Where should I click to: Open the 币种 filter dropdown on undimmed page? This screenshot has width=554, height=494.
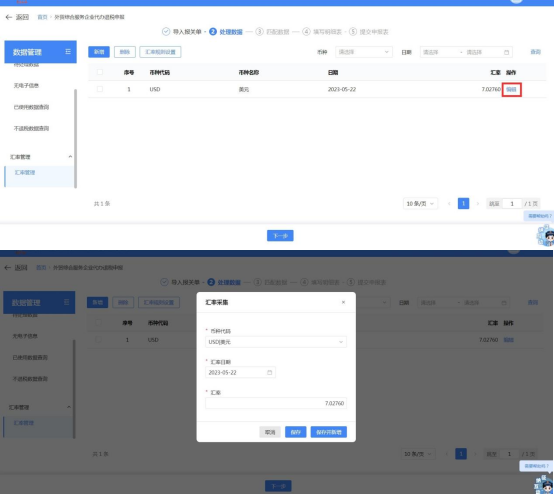point(364,52)
